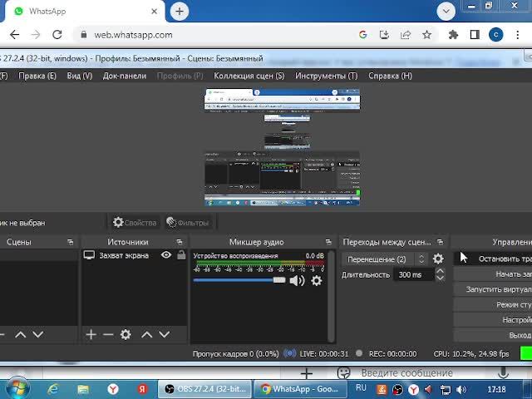This screenshot has height=399, width=532.
Task: Select the Захват экрана source
Action: click(124, 255)
